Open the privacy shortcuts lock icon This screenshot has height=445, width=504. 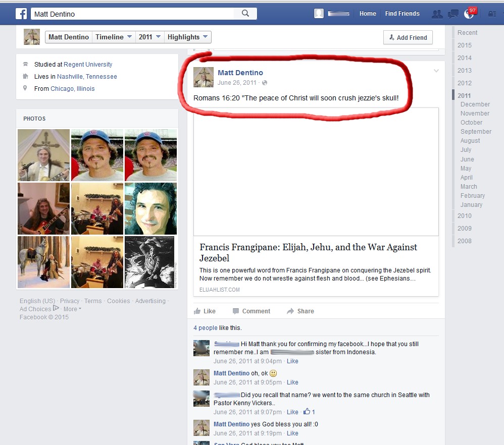[492, 14]
